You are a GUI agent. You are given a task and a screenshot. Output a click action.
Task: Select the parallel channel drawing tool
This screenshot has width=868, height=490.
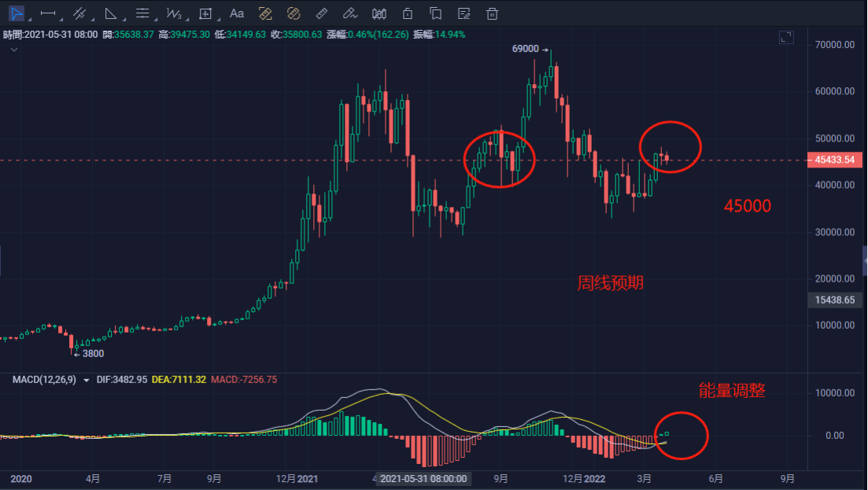79,13
